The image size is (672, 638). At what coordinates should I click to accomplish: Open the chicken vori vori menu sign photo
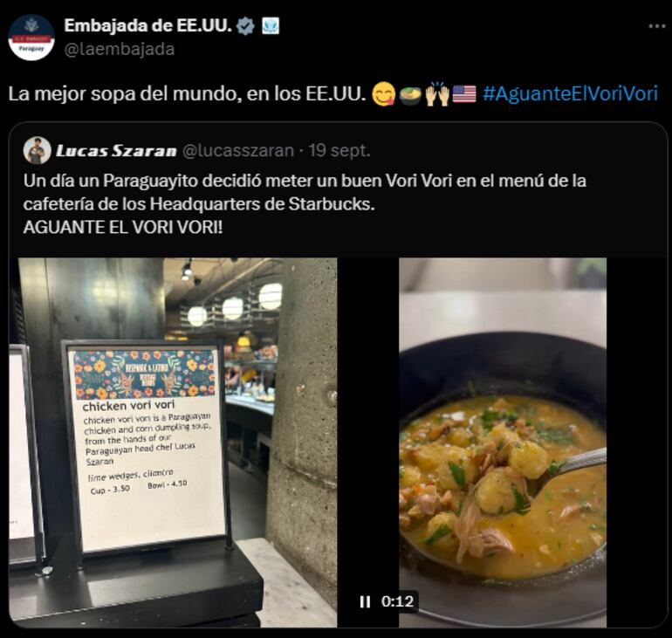[173, 442]
